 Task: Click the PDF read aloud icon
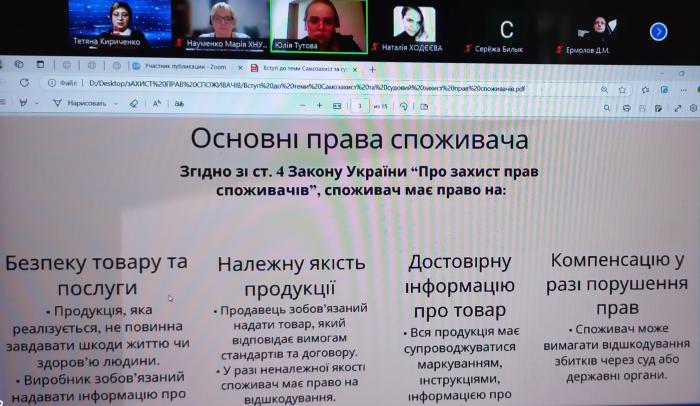161,103
